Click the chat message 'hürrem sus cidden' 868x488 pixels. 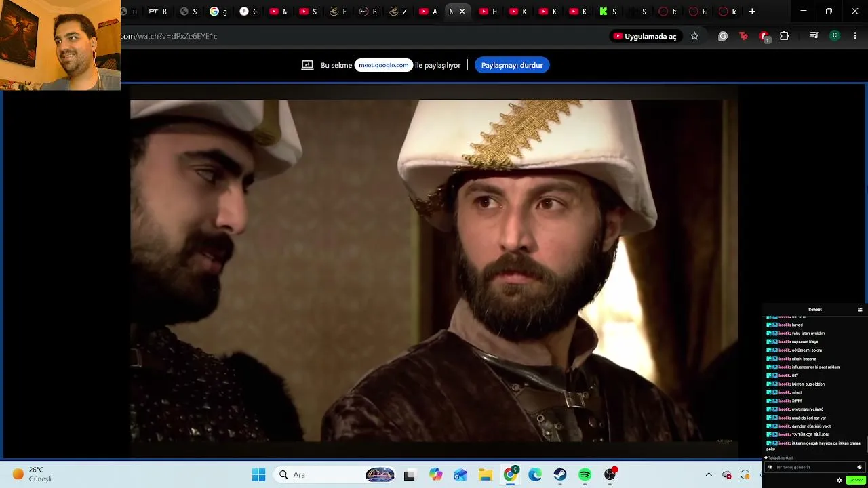(x=808, y=384)
